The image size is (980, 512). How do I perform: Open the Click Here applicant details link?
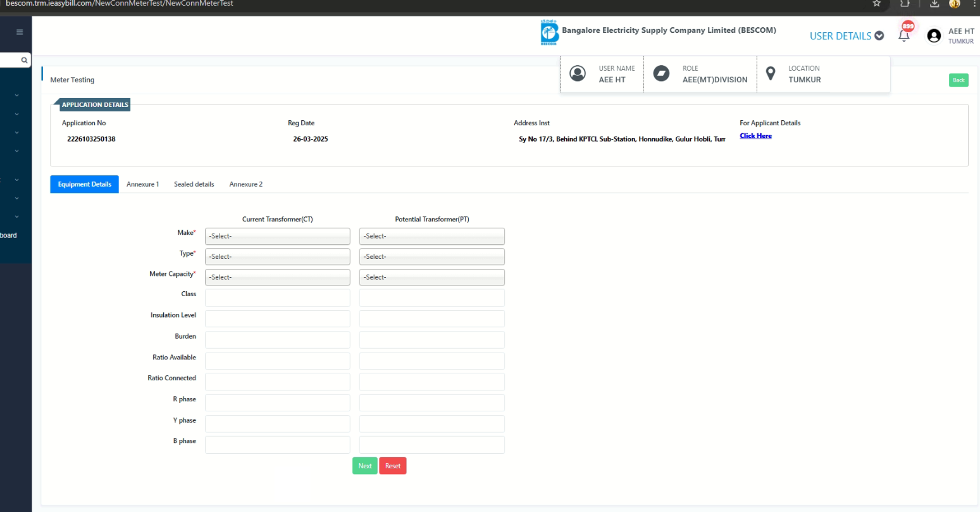pyautogui.click(x=755, y=135)
